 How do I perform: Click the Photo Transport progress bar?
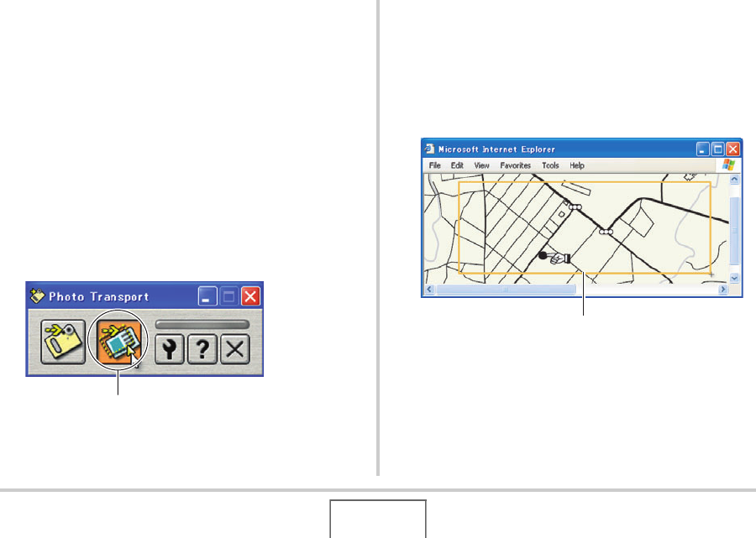click(x=202, y=325)
